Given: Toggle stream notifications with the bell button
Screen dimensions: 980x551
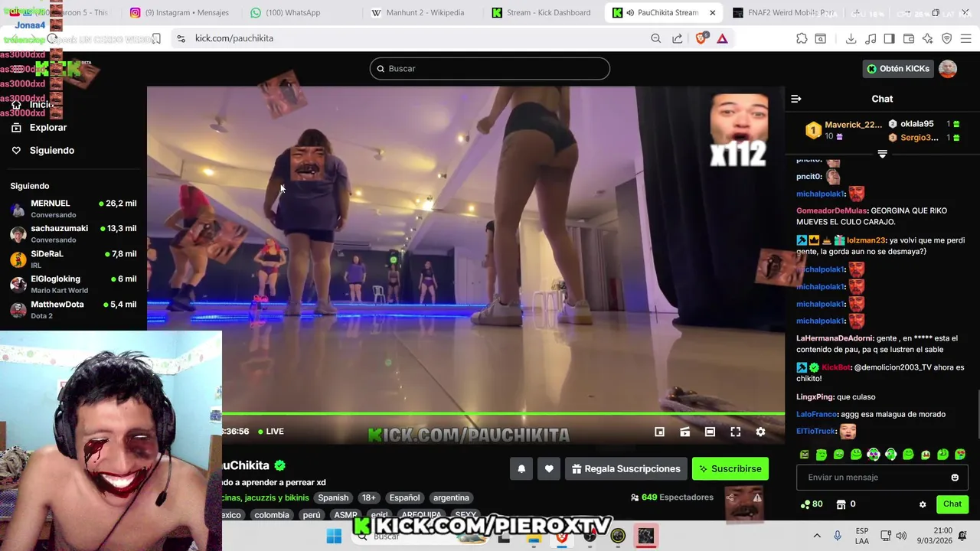Looking at the screenshot, I should pyautogui.click(x=521, y=469).
